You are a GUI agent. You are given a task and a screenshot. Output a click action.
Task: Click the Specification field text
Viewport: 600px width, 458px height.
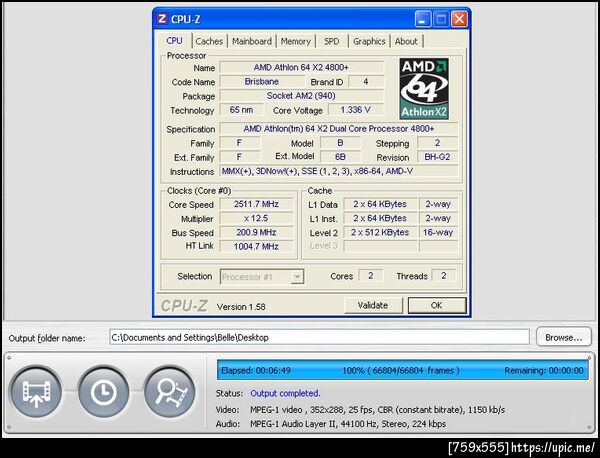(x=339, y=129)
